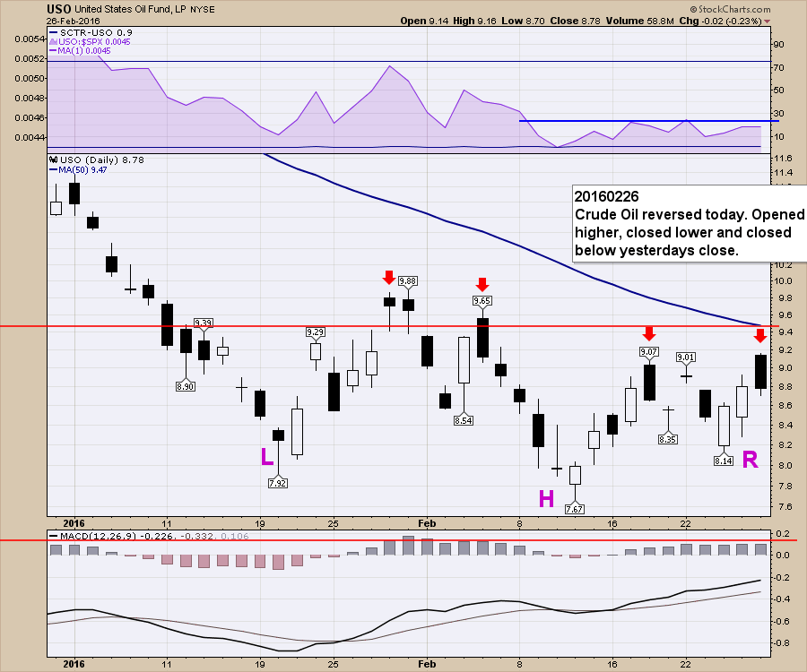The image size is (807, 672).
Task: Click the magenta L left-shoulder marker
Action: pos(267,457)
